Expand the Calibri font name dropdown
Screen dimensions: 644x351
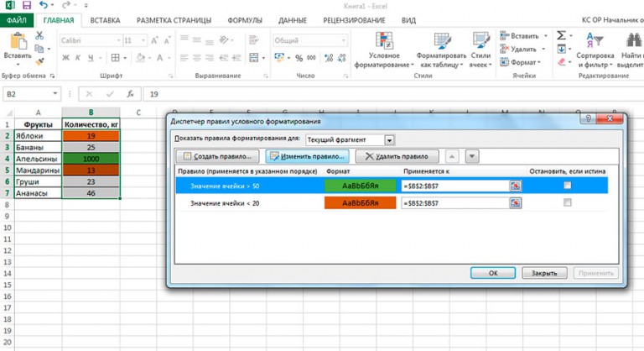tap(119, 40)
